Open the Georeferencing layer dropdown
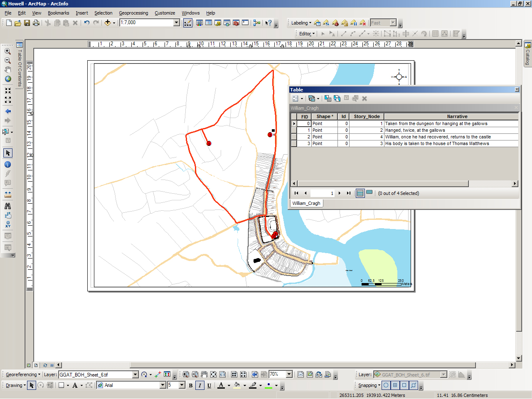532x399 pixels. coord(135,374)
